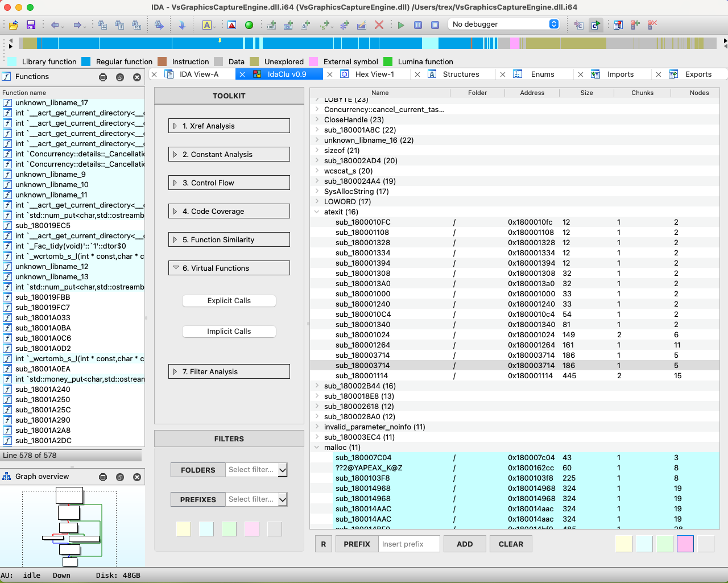Switch to the Hex View-1 tab
This screenshot has height=583, width=728.
point(374,75)
